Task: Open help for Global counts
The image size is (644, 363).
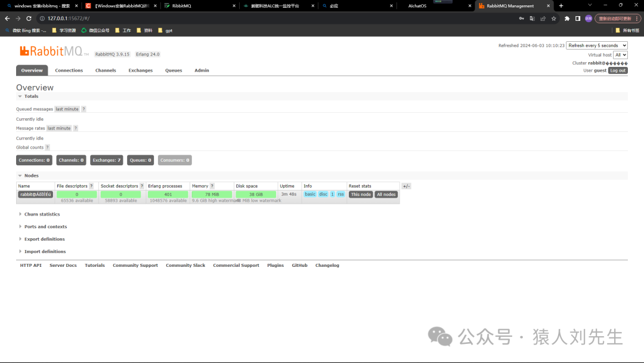Action: [x=47, y=147]
